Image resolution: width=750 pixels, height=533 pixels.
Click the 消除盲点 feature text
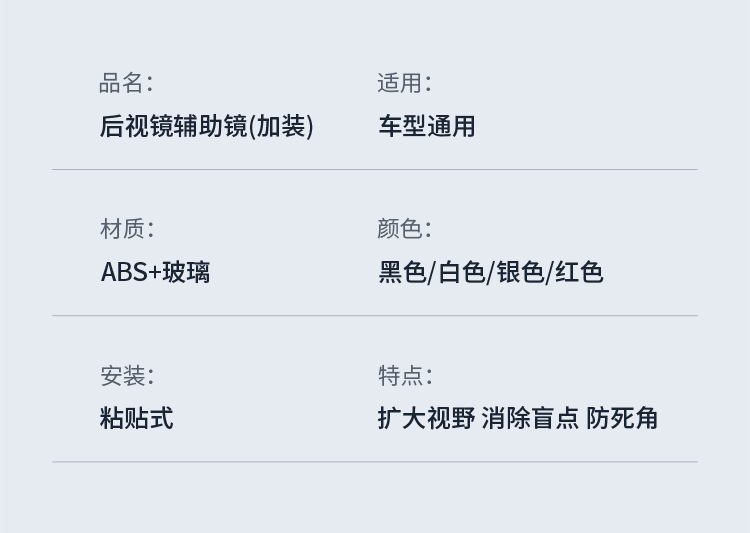click(530, 418)
